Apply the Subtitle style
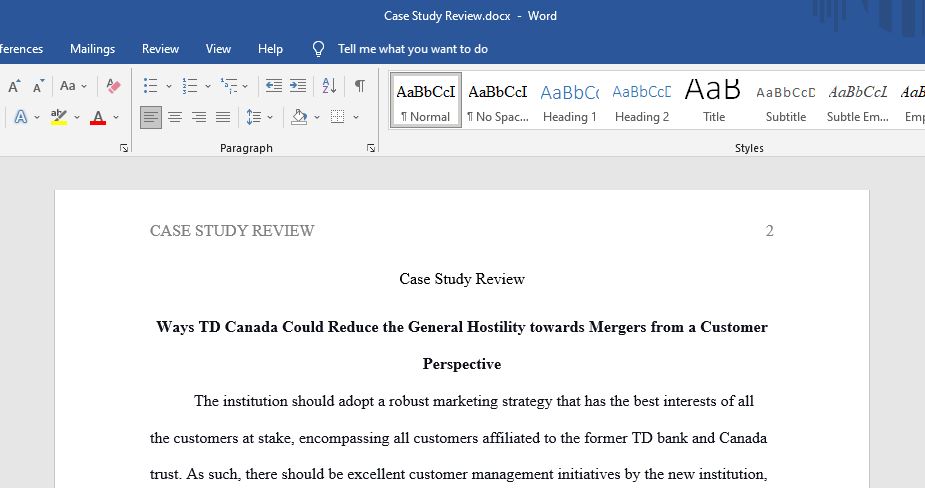The height and width of the screenshot is (488, 925). pyautogui.click(x=786, y=101)
